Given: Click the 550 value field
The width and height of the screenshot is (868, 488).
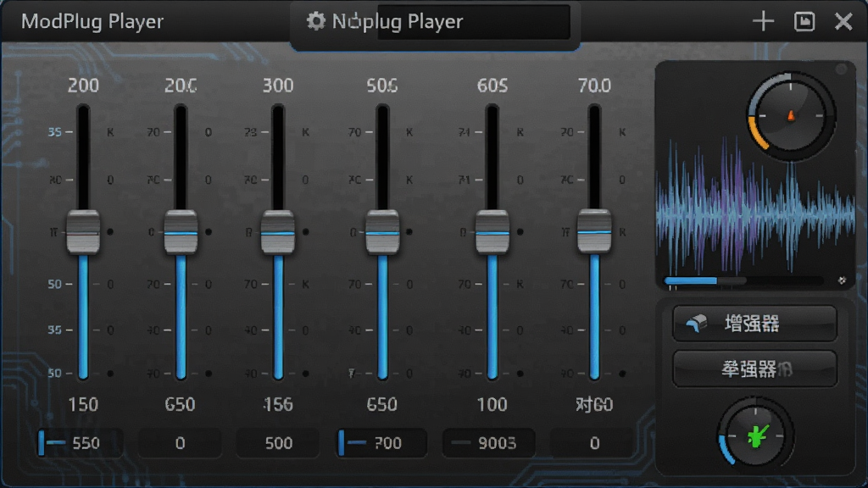Looking at the screenshot, I should [x=80, y=443].
